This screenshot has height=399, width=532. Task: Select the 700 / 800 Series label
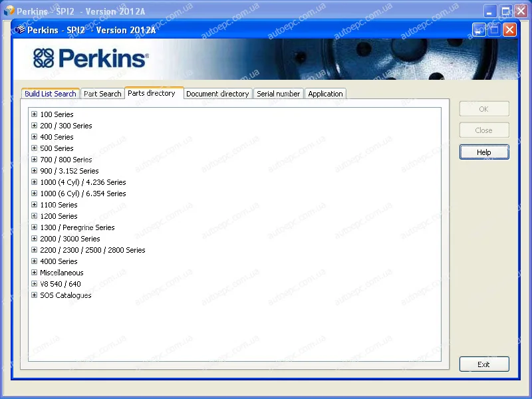tap(66, 160)
